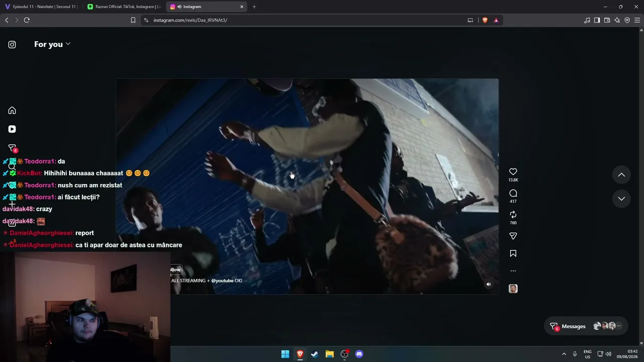Follow the reel's author
This screenshot has height=362, width=644.
[175, 270]
